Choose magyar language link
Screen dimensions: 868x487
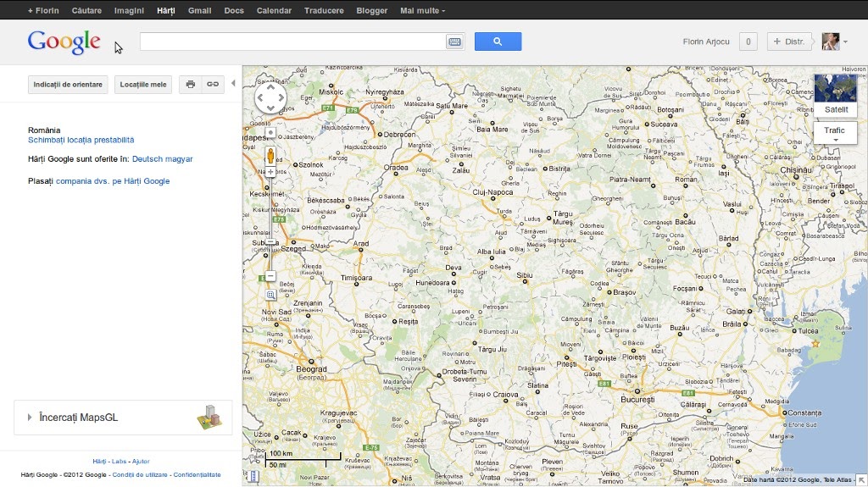click(180, 159)
